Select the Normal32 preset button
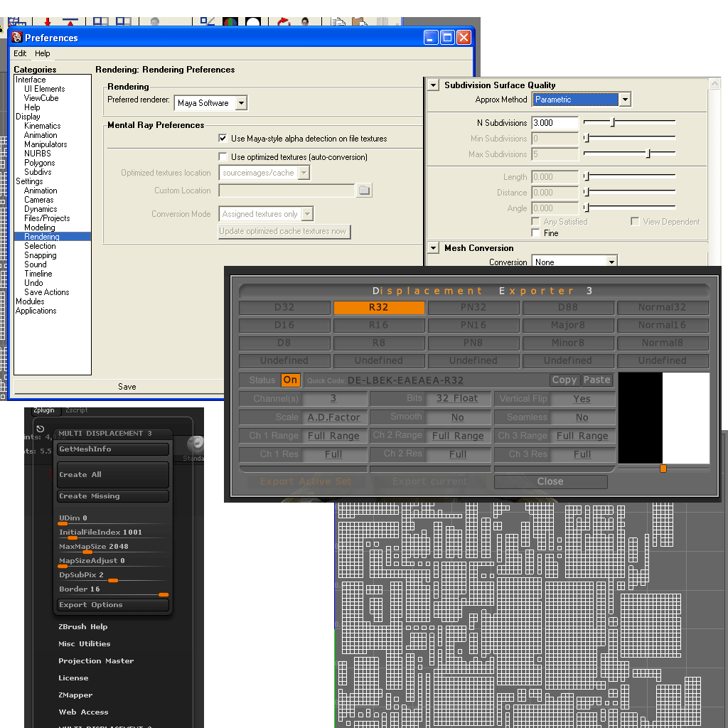 tap(662, 307)
